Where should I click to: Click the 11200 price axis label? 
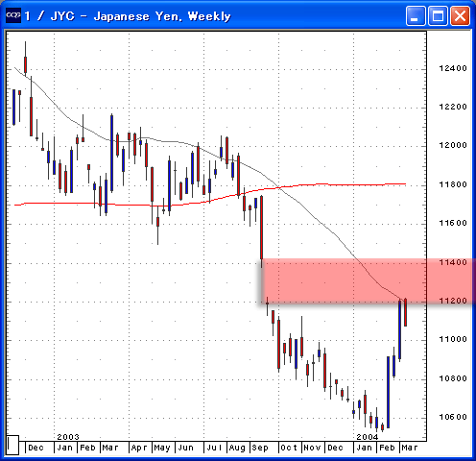click(x=453, y=301)
